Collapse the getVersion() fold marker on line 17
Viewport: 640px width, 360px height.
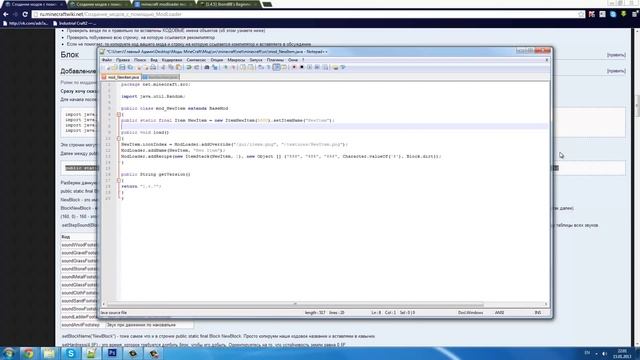(119, 180)
